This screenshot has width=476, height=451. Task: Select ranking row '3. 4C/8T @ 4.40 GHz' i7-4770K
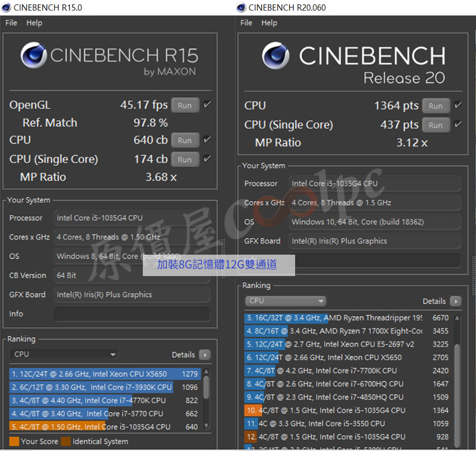(x=105, y=400)
